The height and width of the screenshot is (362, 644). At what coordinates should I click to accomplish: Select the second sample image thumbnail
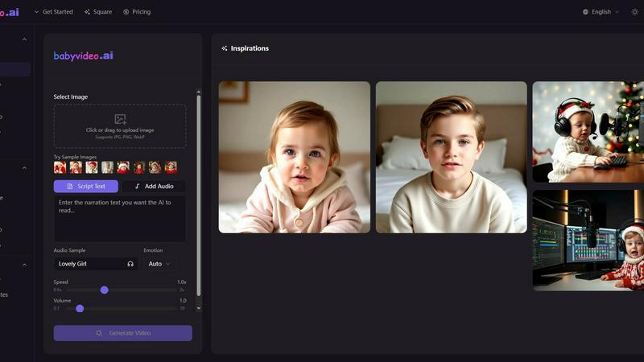[x=76, y=167]
